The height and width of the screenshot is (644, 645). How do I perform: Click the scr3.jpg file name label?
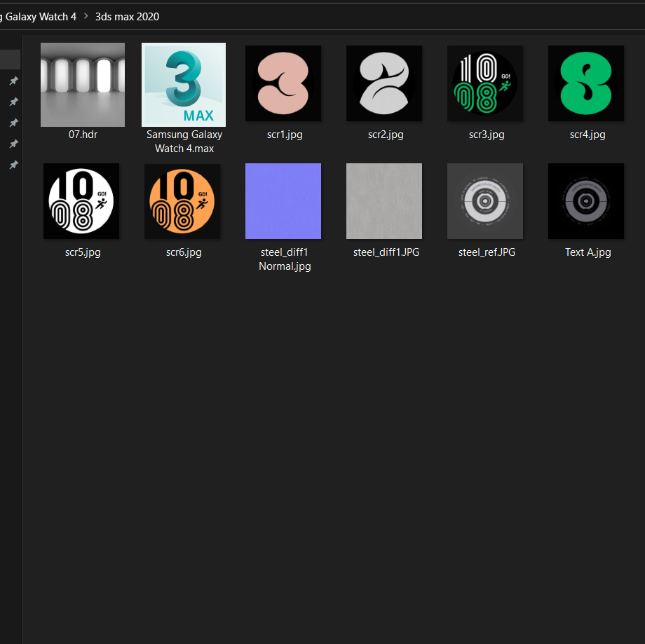tap(487, 135)
